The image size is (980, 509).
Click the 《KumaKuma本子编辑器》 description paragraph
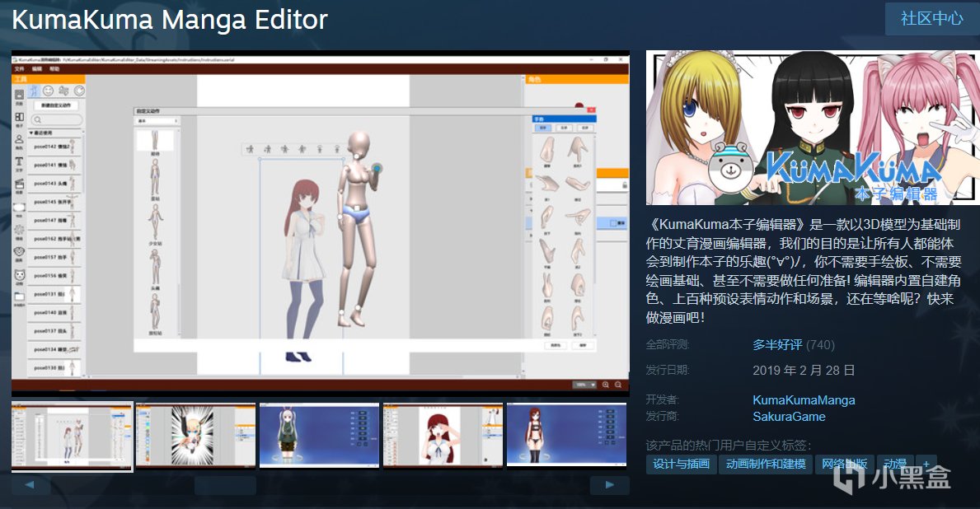(803, 271)
